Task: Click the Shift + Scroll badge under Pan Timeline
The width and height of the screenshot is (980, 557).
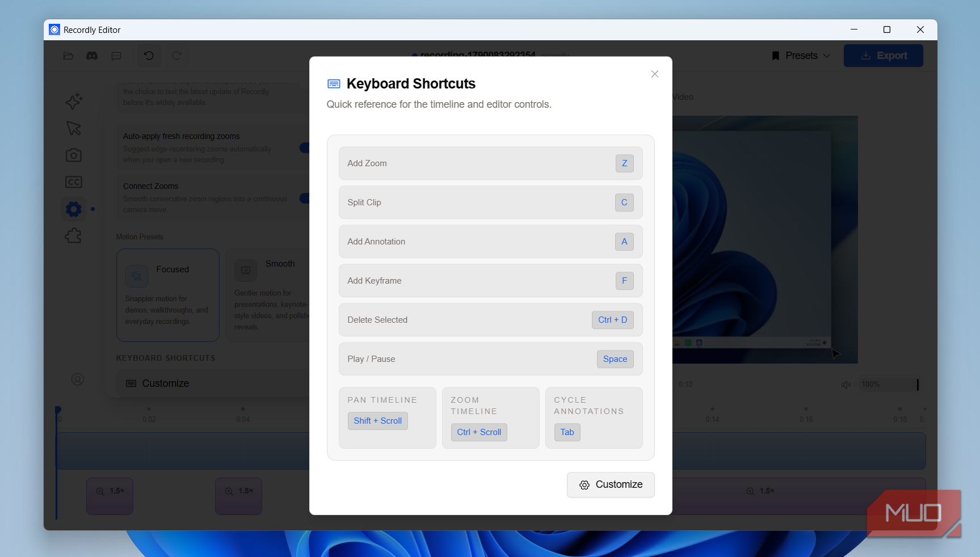Action: (x=377, y=421)
